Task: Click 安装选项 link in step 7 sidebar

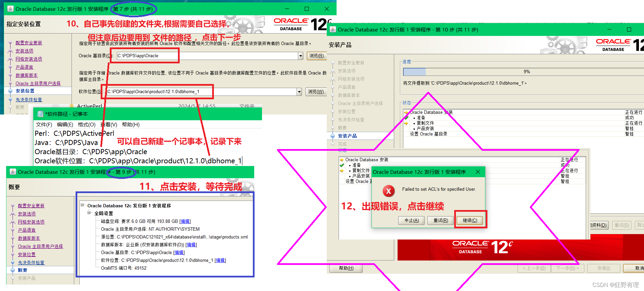Action: [24, 51]
